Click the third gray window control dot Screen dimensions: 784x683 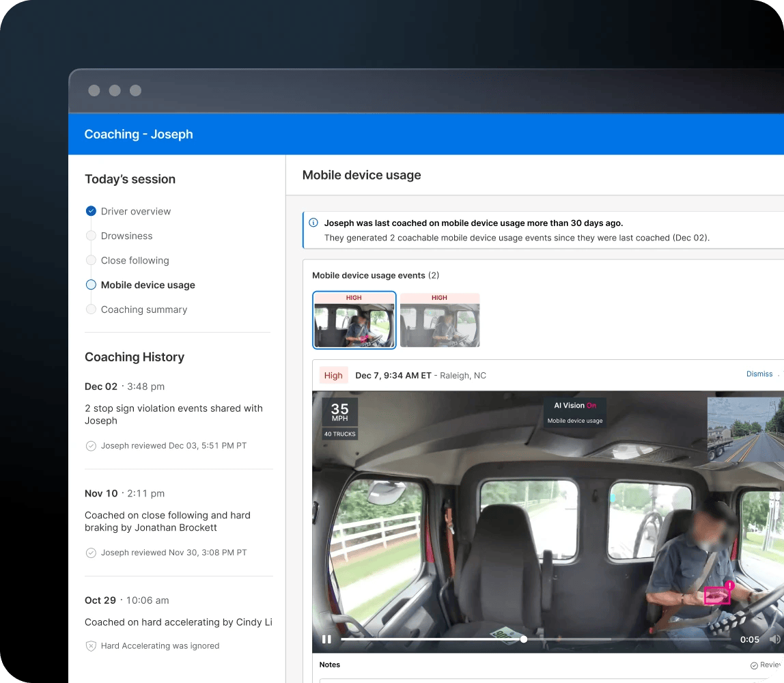click(135, 90)
